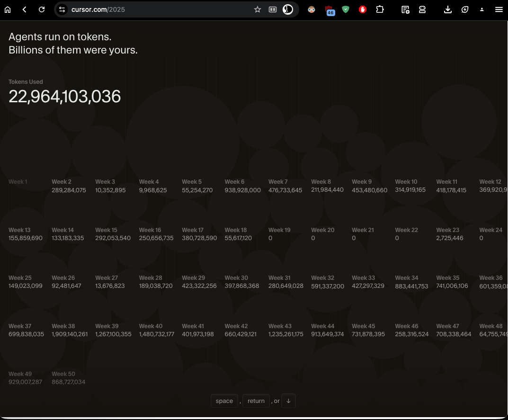Open the avatar-with-glasses extension
This screenshot has width=508, height=420.
pyautogui.click(x=312, y=9)
